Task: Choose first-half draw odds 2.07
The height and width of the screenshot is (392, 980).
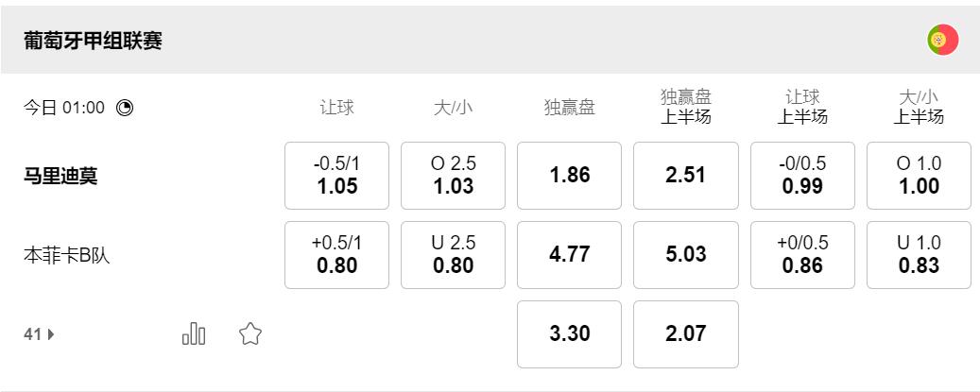Action: 685,334
